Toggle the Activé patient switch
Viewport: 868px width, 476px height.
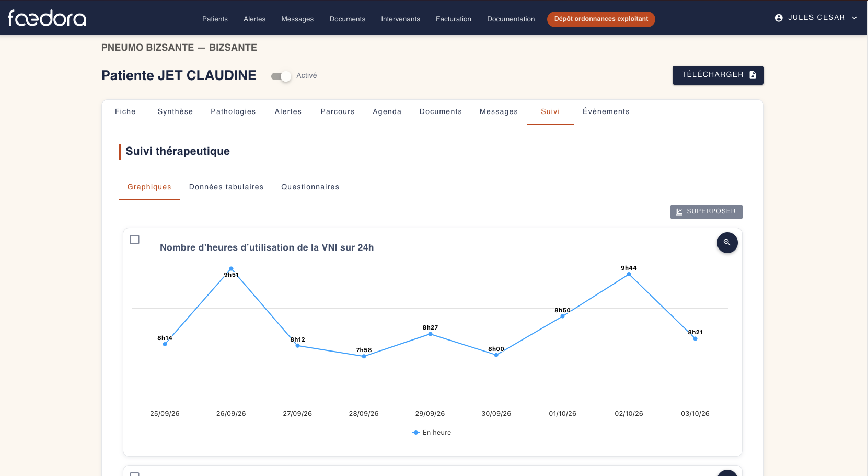point(281,76)
